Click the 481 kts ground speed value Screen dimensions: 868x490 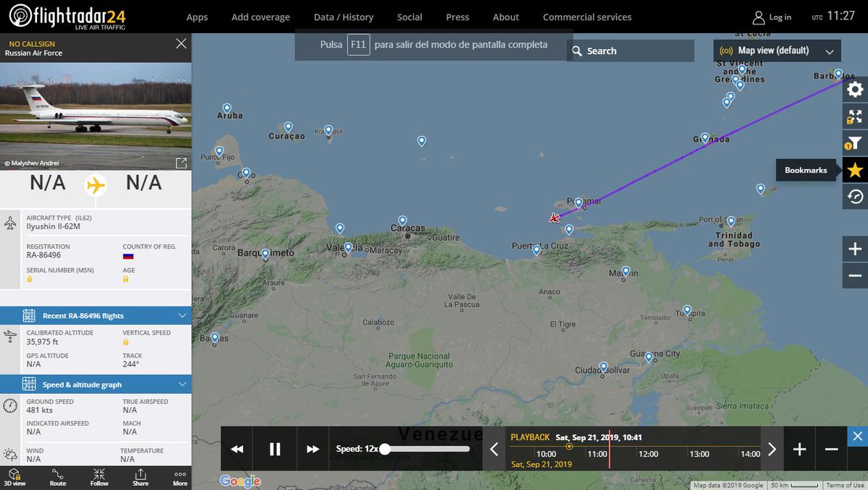click(40, 411)
